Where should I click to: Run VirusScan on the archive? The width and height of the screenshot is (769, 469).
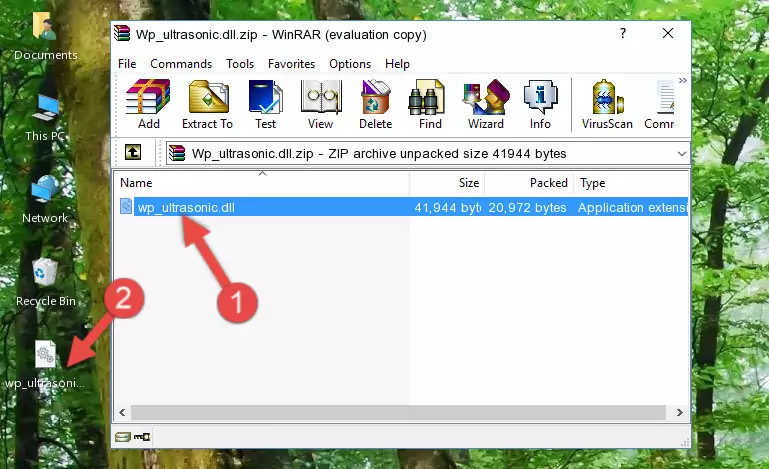point(607,104)
